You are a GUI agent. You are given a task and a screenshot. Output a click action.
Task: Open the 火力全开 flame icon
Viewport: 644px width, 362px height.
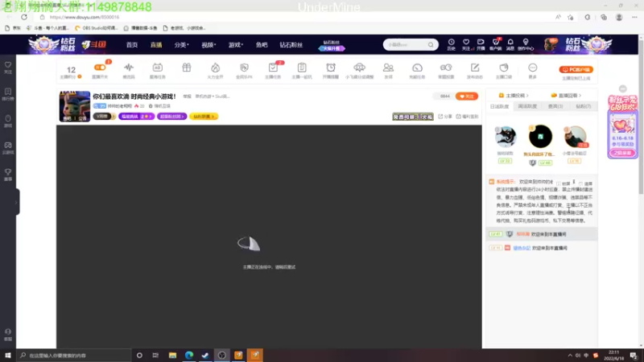tap(215, 68)
